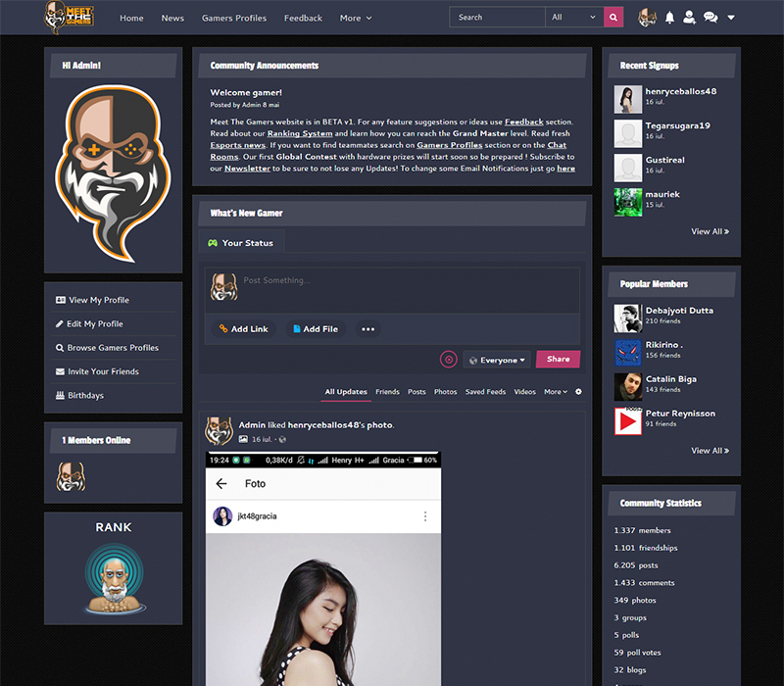Select the Saved Feeds tab
Screen dimensions: 784x686
(x=485, y=392)
